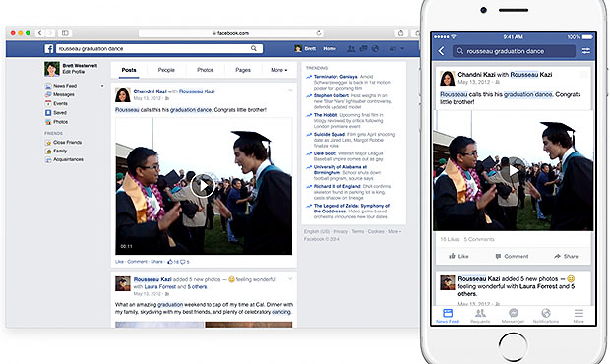Expand options arrow on Rousseau Kazi's photos post
Viewport: 610px width, 364px height.
click(x=290, y=279)
